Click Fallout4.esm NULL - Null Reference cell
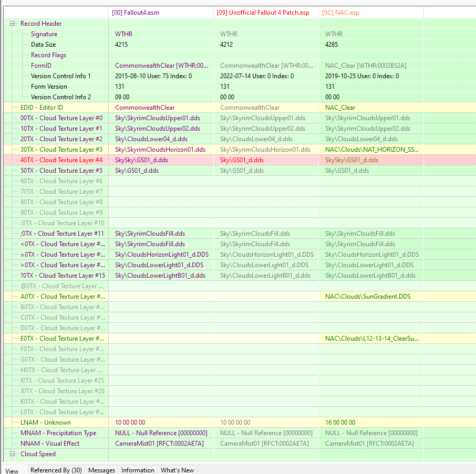Viewport: 476px width, 474px height. 161,433
